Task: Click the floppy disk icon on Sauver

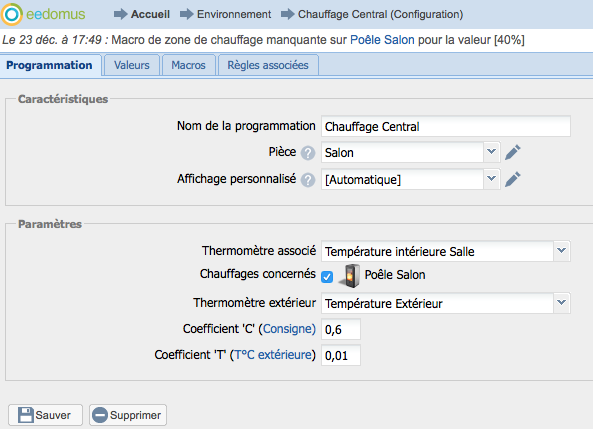Action: pyautogui.click(x=26, y=415)
